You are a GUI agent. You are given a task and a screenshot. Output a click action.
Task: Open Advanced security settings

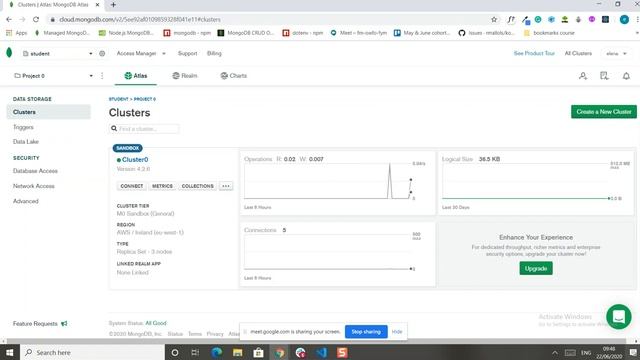tap(26, 201)
